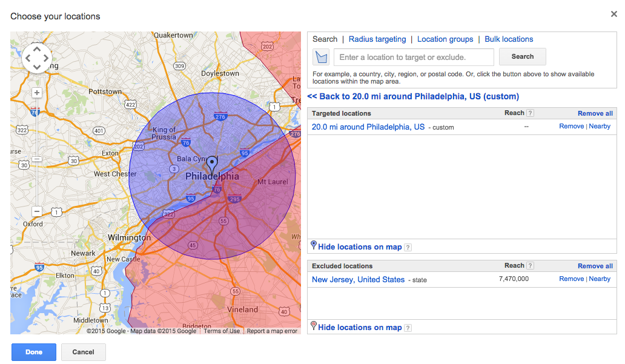Click the Philadelphia location pin on map
This screenshot has width=625, height=364.
(x=211, y=164)
